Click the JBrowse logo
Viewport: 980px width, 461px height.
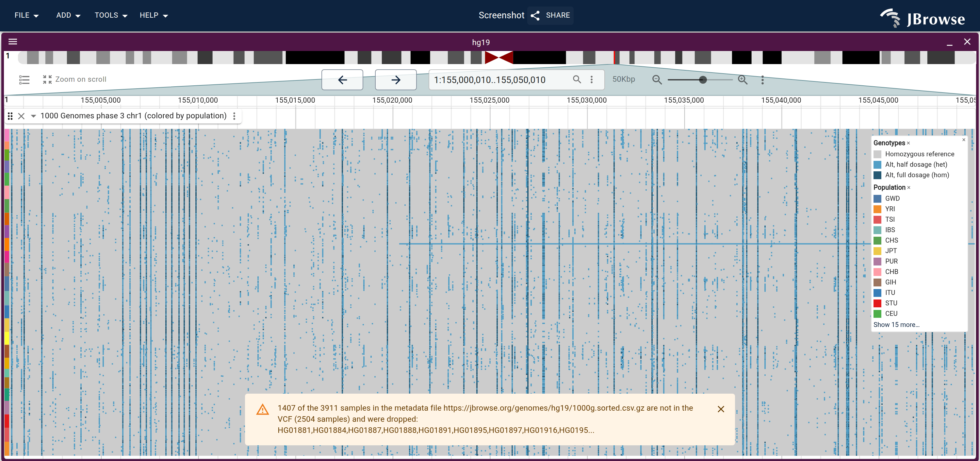pyautogui.click(x=923, y=18)
